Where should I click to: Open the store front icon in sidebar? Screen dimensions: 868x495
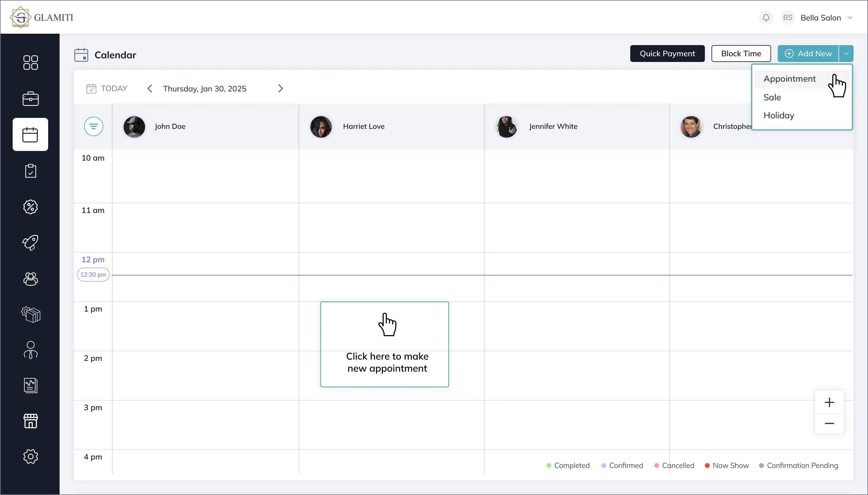click(31, 421)
